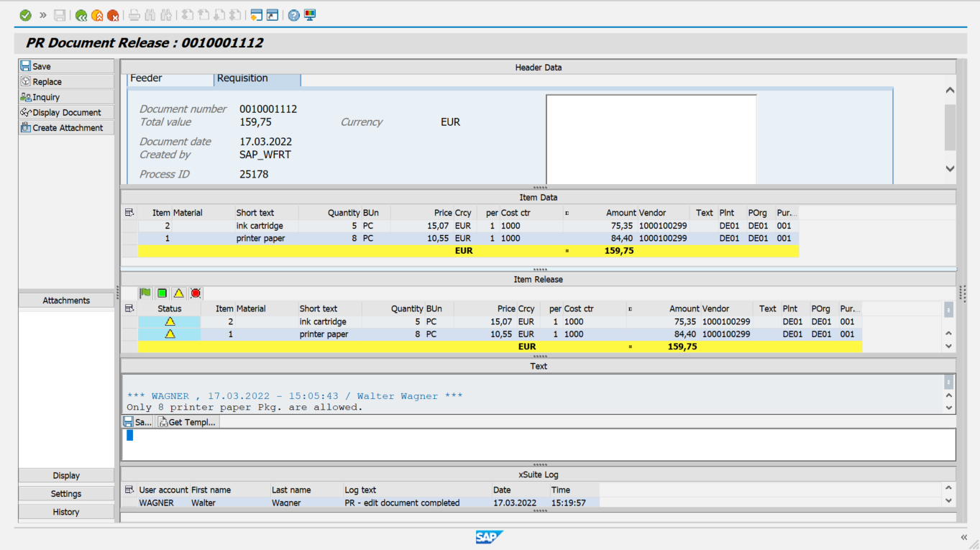The height and width of the screenshot is (550, 980).
Task: Click the green Back arrow icon
Action: click(81, 15)
